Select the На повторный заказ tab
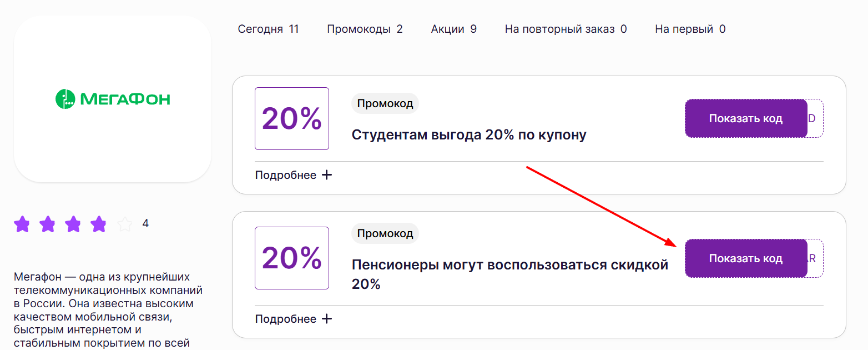The image size is (868, 350). [566, 28]
